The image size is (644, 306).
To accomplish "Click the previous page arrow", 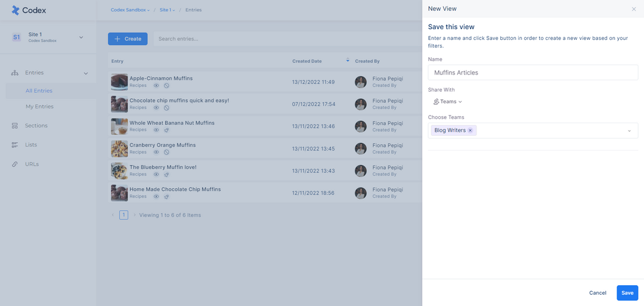I will [x=113, y=215].
